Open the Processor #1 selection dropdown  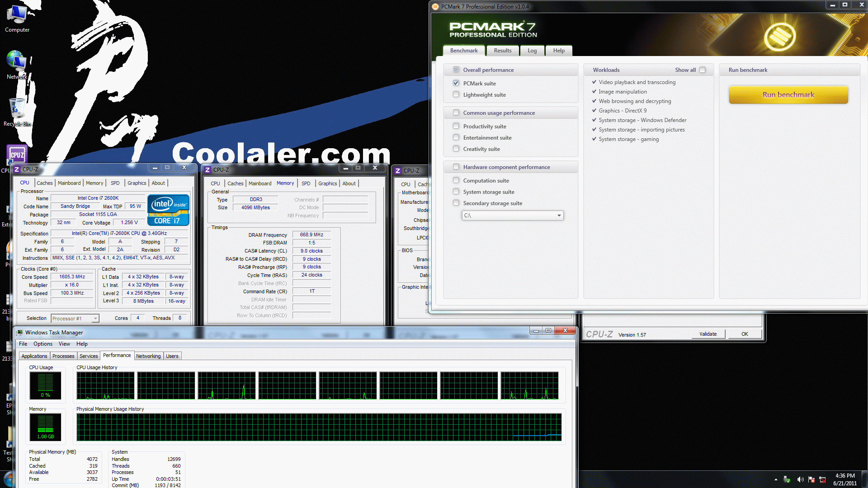click(x=75, y=319)
